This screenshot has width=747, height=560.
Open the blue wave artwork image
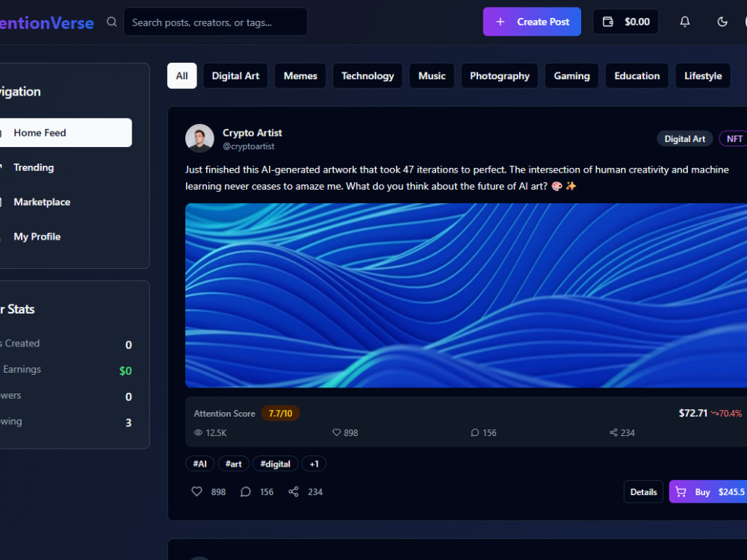point(466,295)
